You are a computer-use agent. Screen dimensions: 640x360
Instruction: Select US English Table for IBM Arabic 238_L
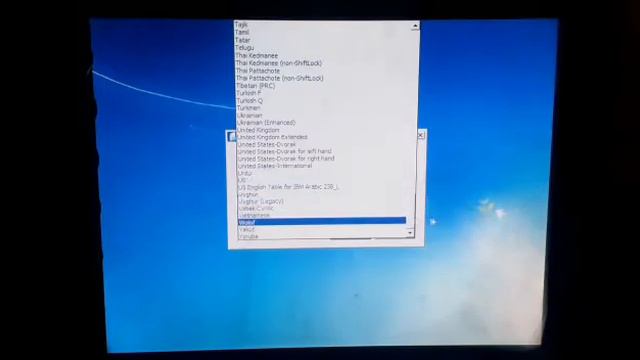pos(288,187)
